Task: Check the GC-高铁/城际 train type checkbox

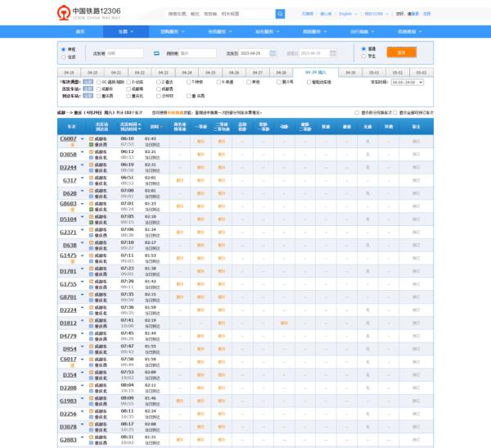Action: click(99, 82)
